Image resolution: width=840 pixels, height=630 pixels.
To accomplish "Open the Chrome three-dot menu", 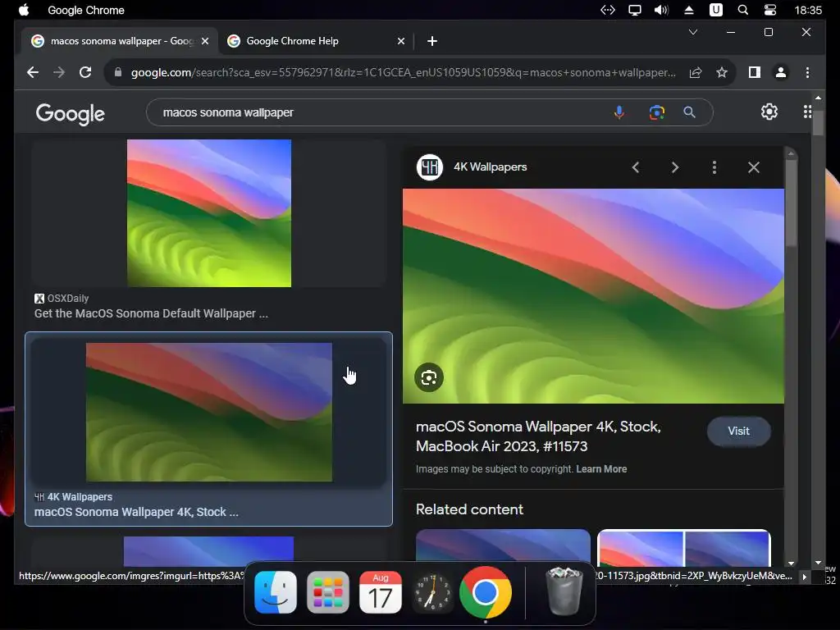I will tap(807, 72).
